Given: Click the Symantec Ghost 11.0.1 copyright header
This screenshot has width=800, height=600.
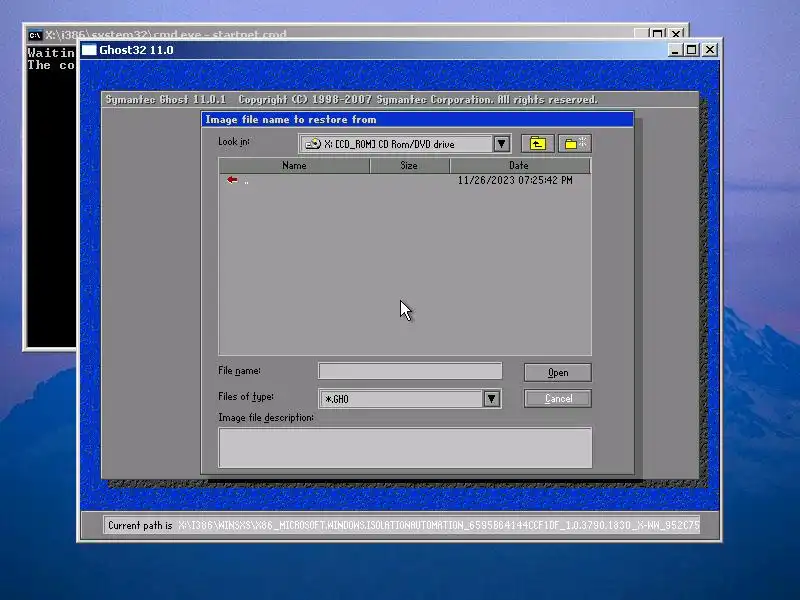Looking at the screenshot, I should [351, 99].
